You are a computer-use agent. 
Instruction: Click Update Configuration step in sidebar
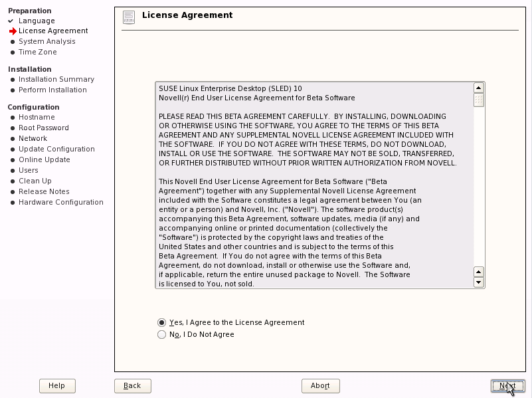56,149
